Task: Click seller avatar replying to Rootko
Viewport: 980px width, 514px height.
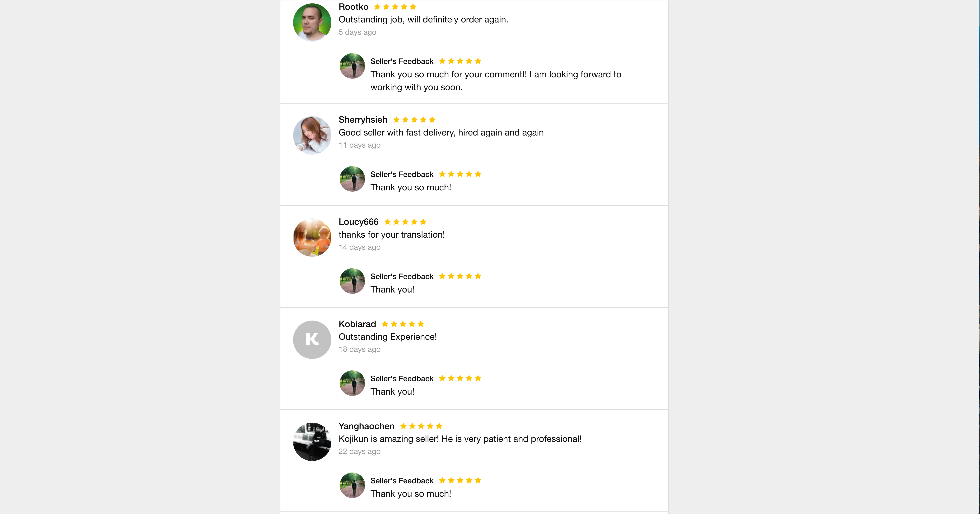Action: [352, 66]
